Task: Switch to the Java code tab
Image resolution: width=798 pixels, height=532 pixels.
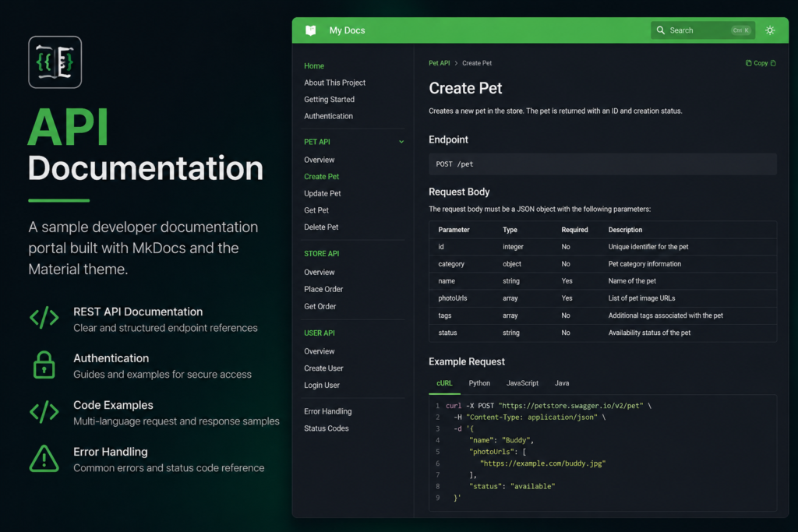Action: point(562,383)
